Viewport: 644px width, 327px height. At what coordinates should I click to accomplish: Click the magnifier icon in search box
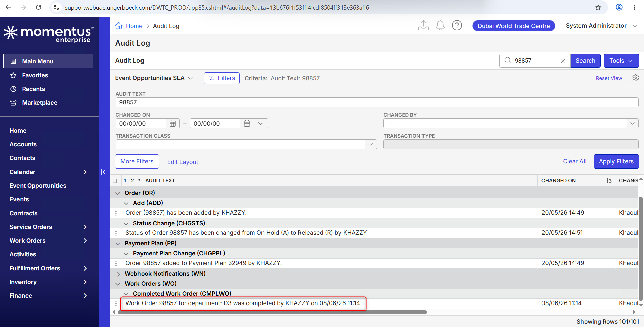[x=508, y=60]
